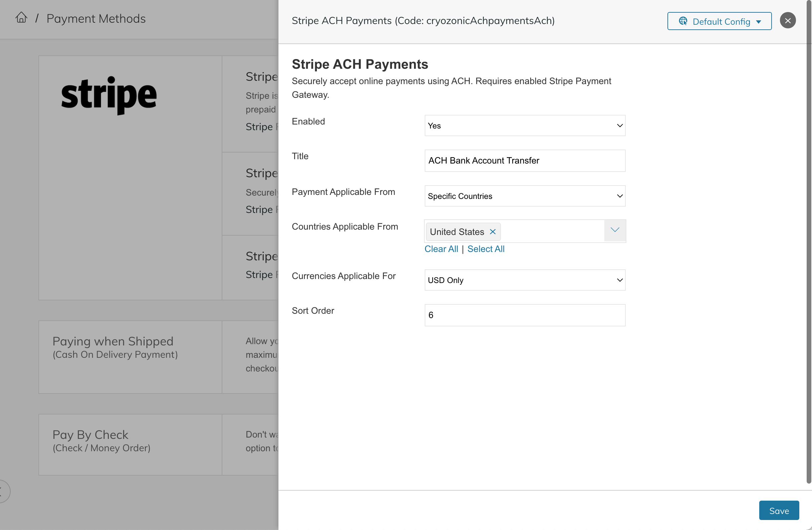812x530 pixels.
Task: Click the panel's vertical scrollbar
Action: pos(808,239)
